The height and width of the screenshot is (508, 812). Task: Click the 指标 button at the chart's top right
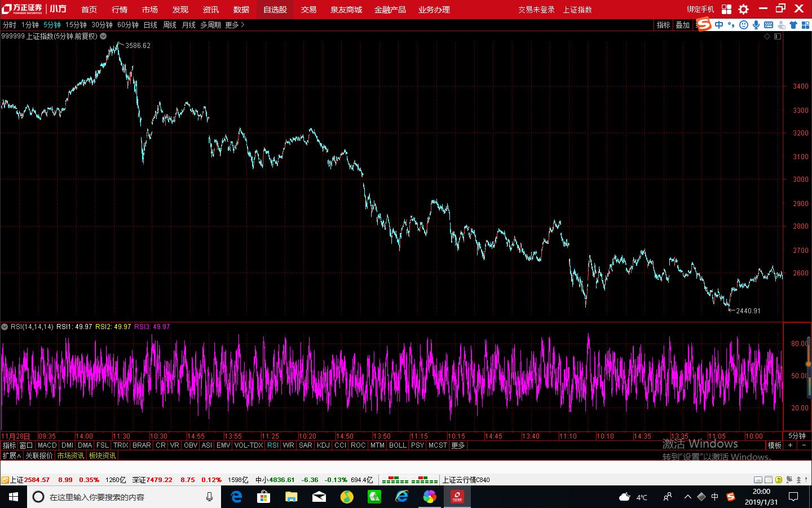pos(664,25)
